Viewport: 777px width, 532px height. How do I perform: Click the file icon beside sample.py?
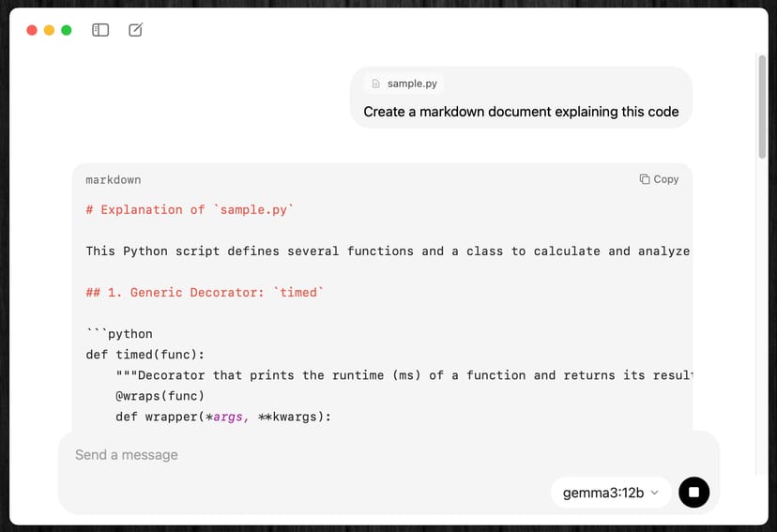[x=376, y=84]
